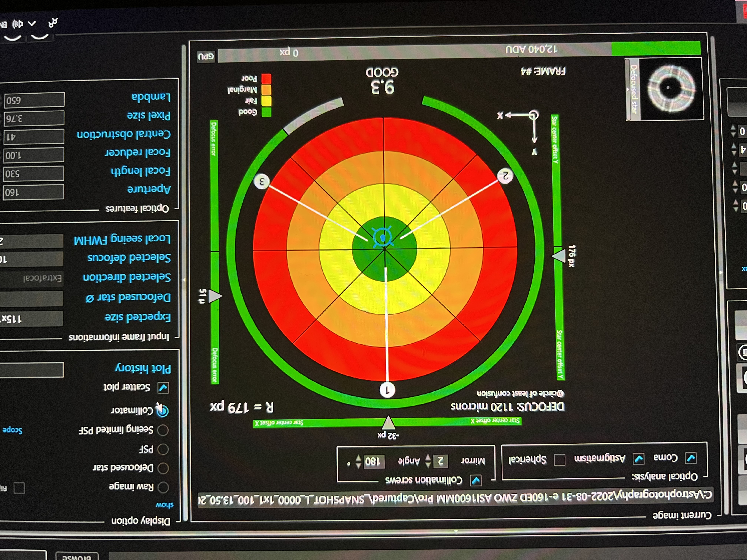Click the red Poor legend swatch
The width and height of the screenshot is (747, 560).
pyautogui.click(x=266, y=79)
